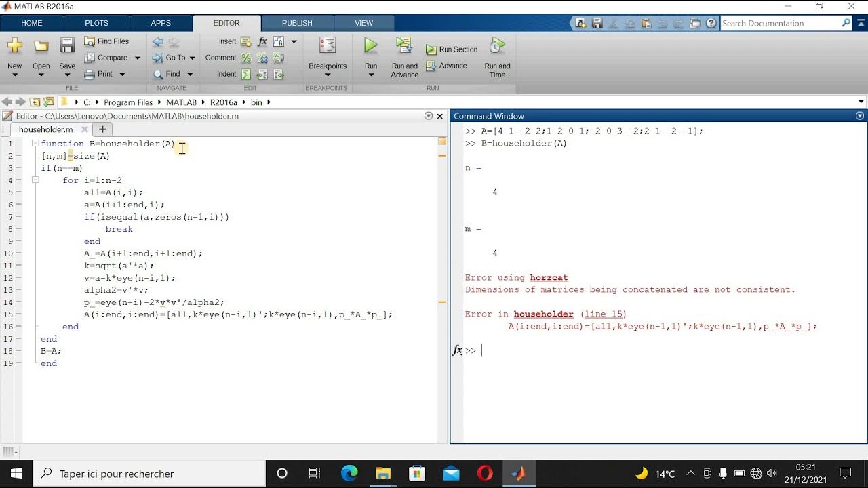Click the uncomment icon
The height and width of the screenshot is (488, 868).
click(262, 58)
